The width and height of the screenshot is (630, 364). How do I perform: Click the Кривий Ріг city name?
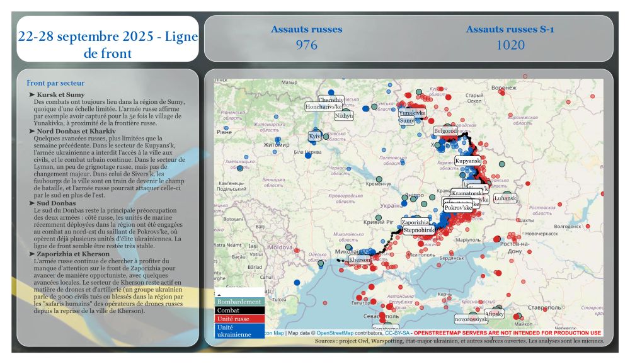click(x=379, y=222)
